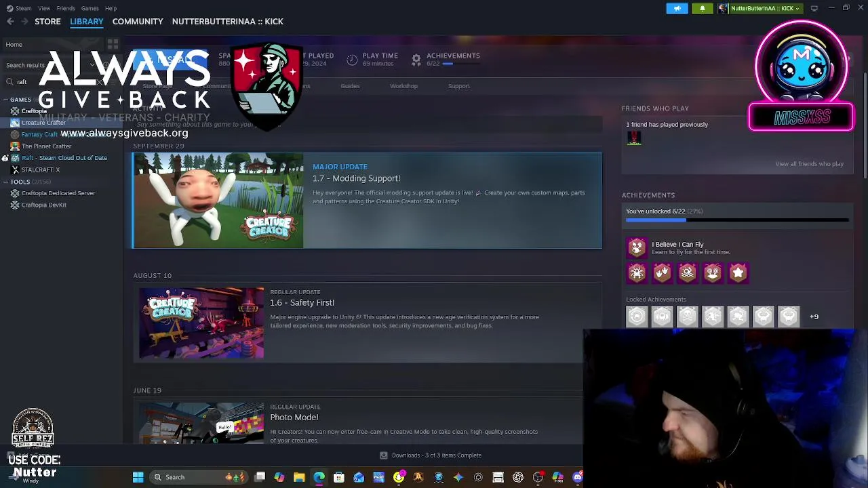Open the announcements megaphone button

click(x=677, y=8)
